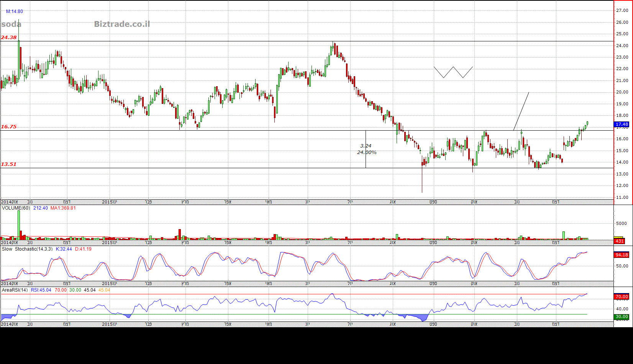Select the diagonal trend line annotation

(x=521, y=111)
